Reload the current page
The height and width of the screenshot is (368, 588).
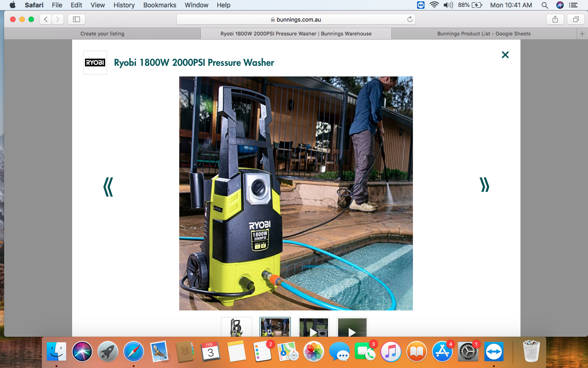(410, 19)
